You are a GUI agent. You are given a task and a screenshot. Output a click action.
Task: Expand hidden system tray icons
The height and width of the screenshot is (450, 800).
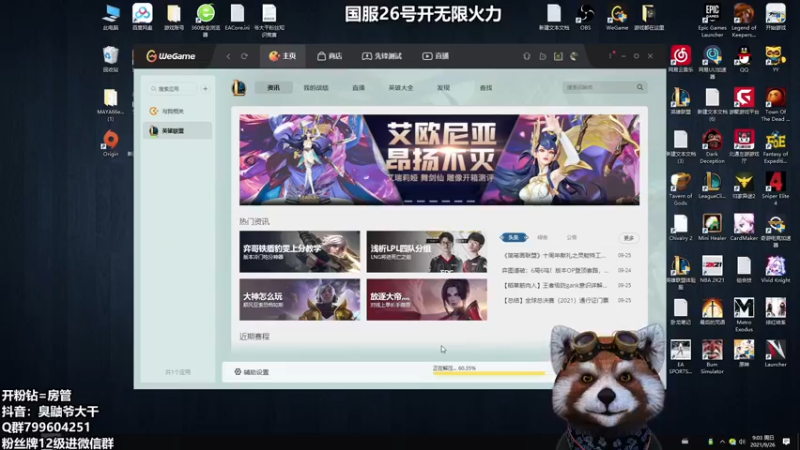[x=722, y=442]
